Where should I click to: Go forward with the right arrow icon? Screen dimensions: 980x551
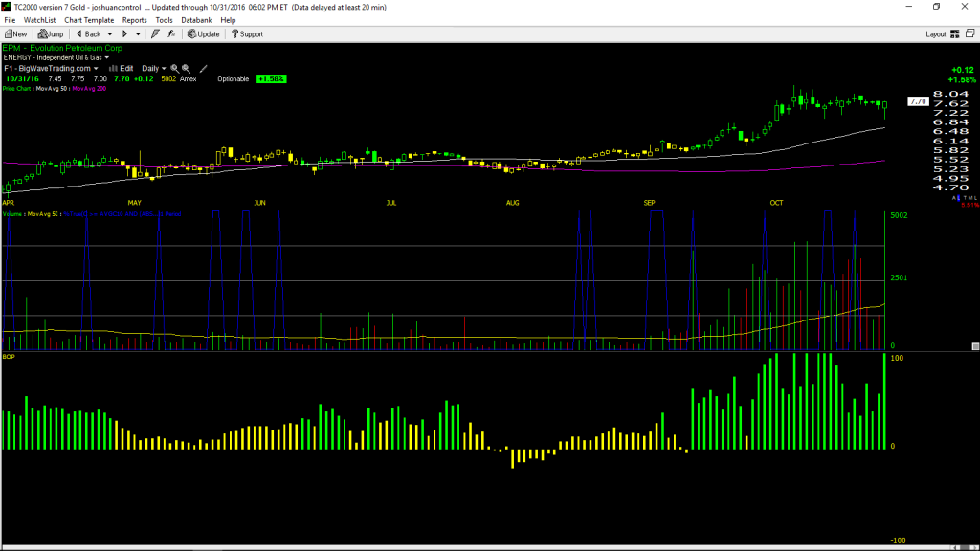click(x=124, y=34)
